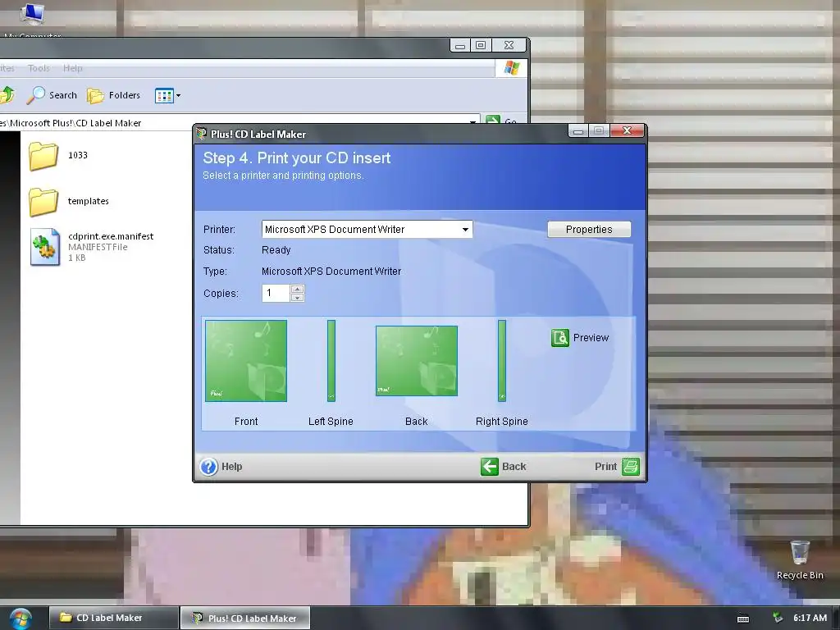This screenshot has height=630, width=840.
Task: Open the templates folder in Explorer
Action: coord(43,202)
